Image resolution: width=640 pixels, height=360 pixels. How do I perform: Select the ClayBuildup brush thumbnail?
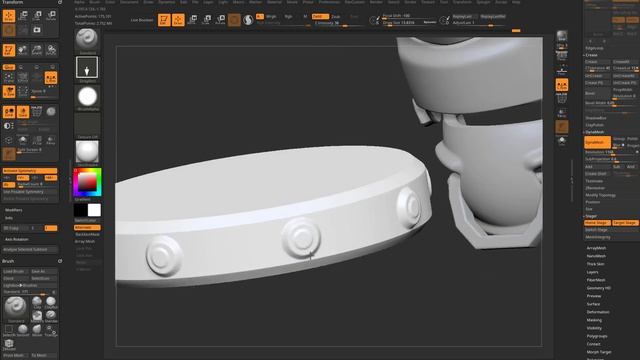[x=51, y=302]
